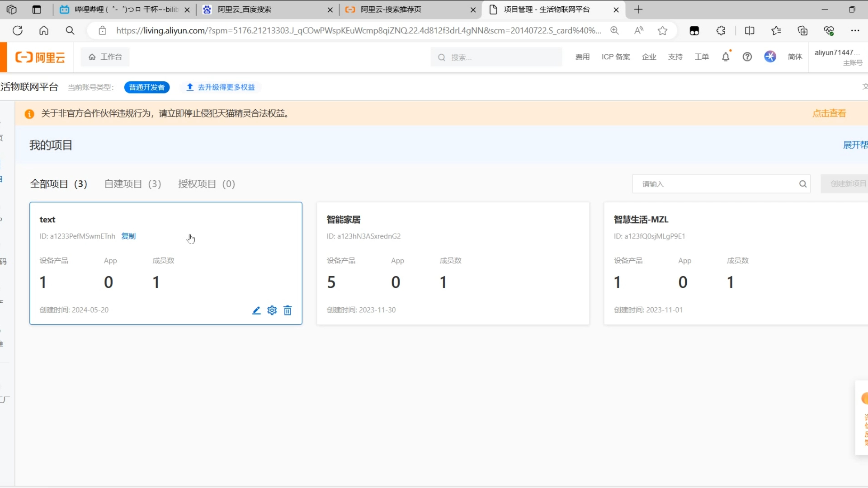Click the 普通开发者 account type badge
The image size is (868, 488).
point(147,87)
